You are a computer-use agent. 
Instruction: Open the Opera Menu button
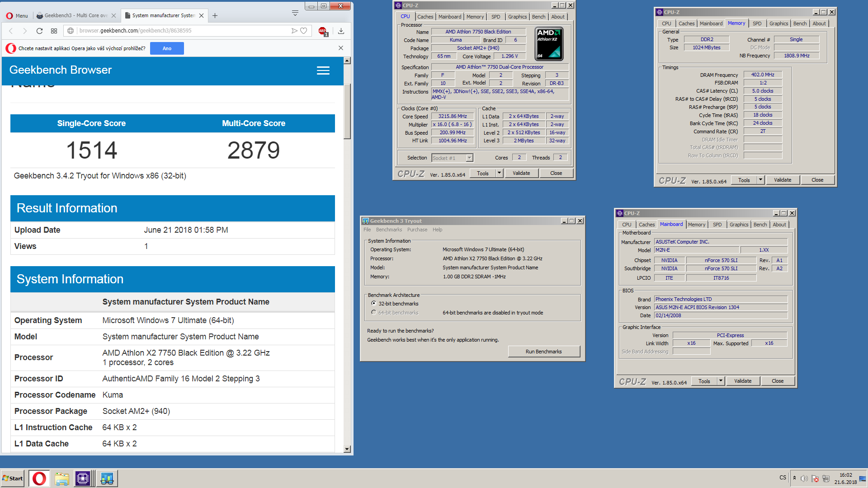[17, 15]
